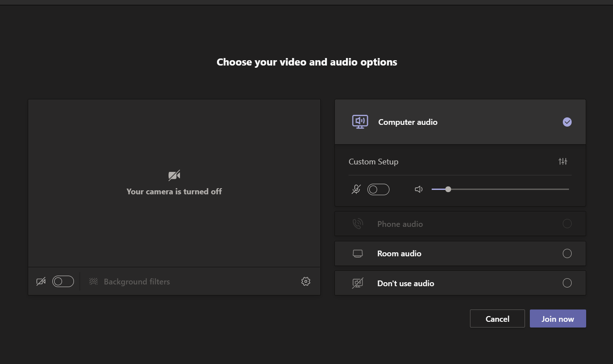This screenshot has height=364, width=613.
Task: Click the speaker volume slider track
Action: point(506,189)
